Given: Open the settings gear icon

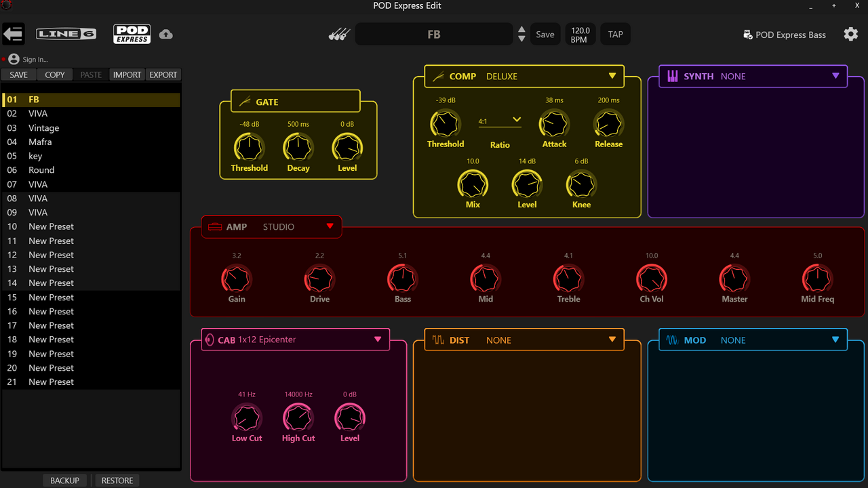Looking at the screenshot, I should click(x=851, y=34).
